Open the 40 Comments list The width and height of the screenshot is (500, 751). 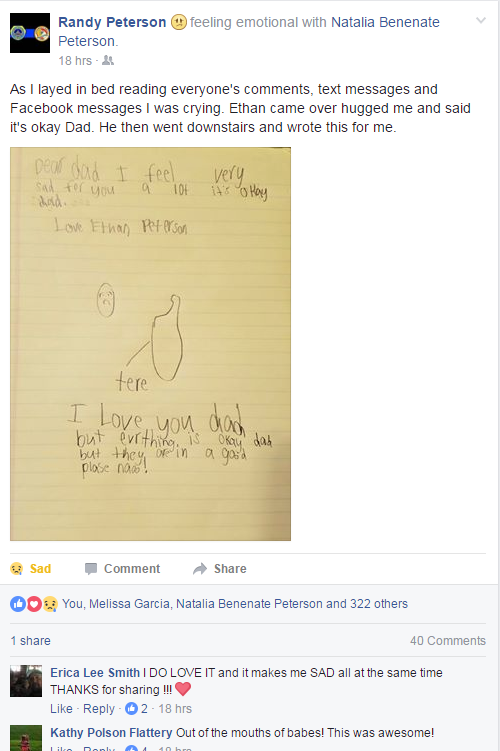448,641
